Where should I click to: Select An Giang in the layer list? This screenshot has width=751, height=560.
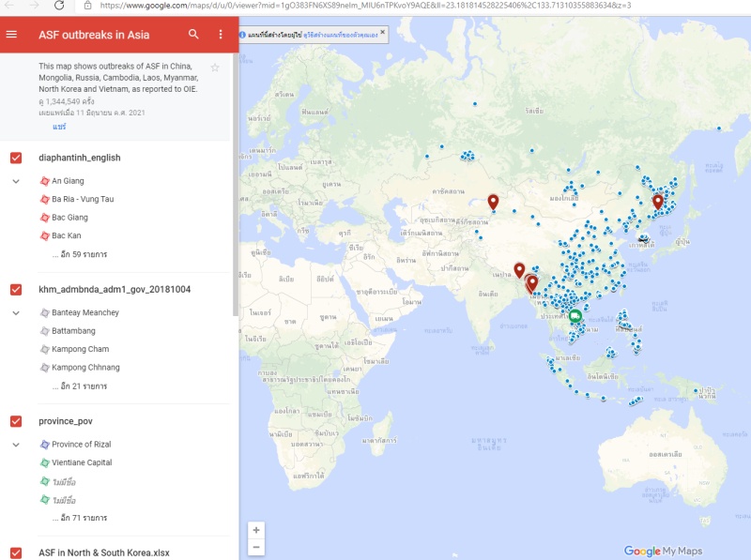click(x=69, y=181)
